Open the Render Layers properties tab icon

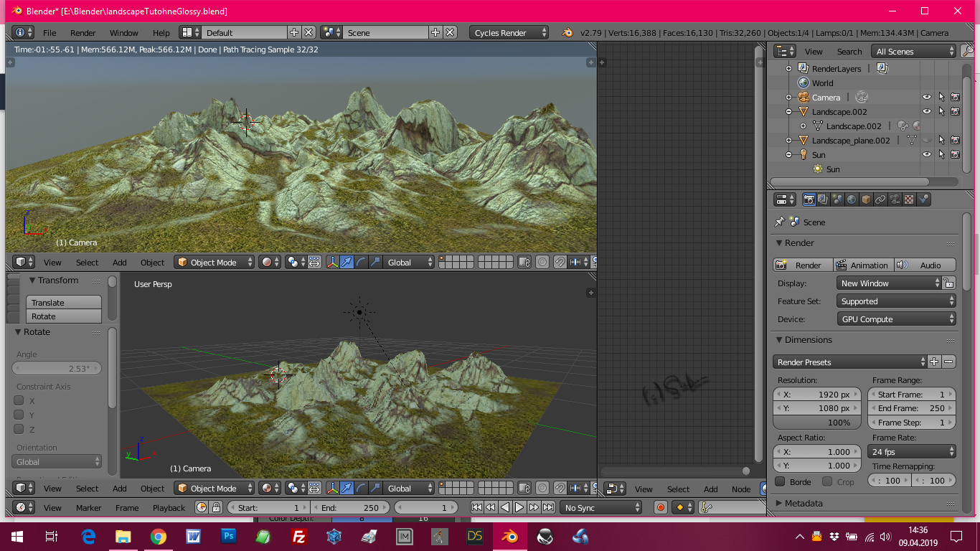point(823,199)
